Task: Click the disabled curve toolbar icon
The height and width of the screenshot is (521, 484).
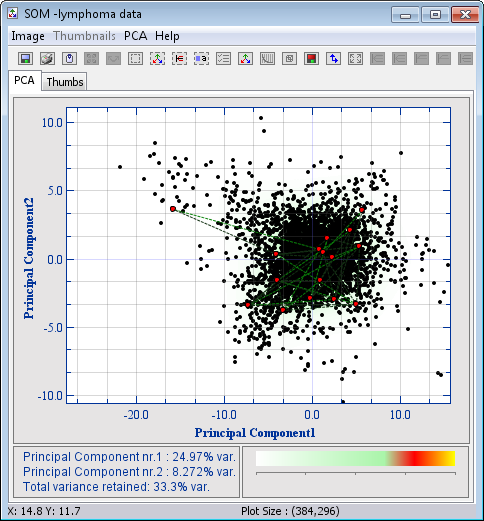Action: 113,59
